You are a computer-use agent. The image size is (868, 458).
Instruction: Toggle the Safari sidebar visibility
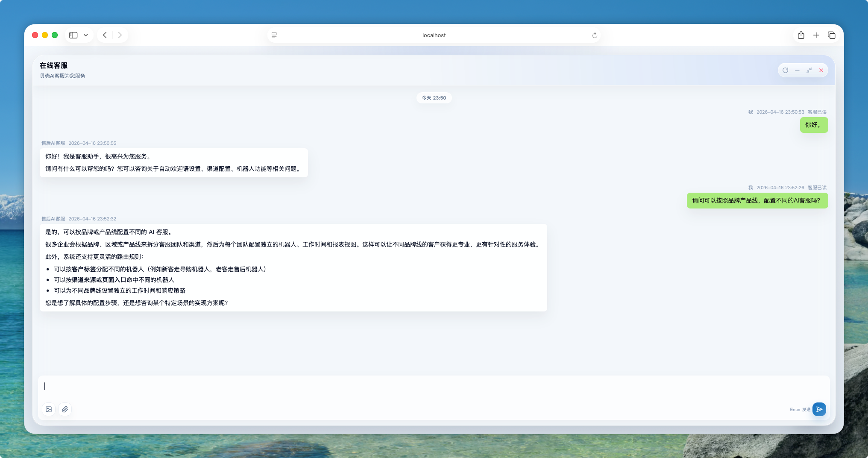pos(73,35)
